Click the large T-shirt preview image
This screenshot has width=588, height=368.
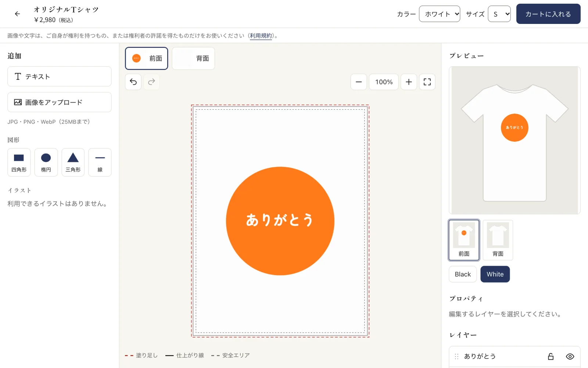514,140
